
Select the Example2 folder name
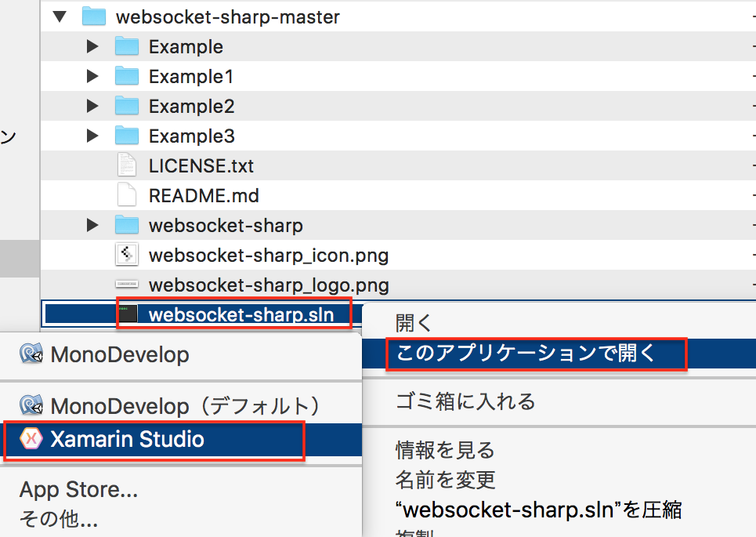(x=191, y=106)
